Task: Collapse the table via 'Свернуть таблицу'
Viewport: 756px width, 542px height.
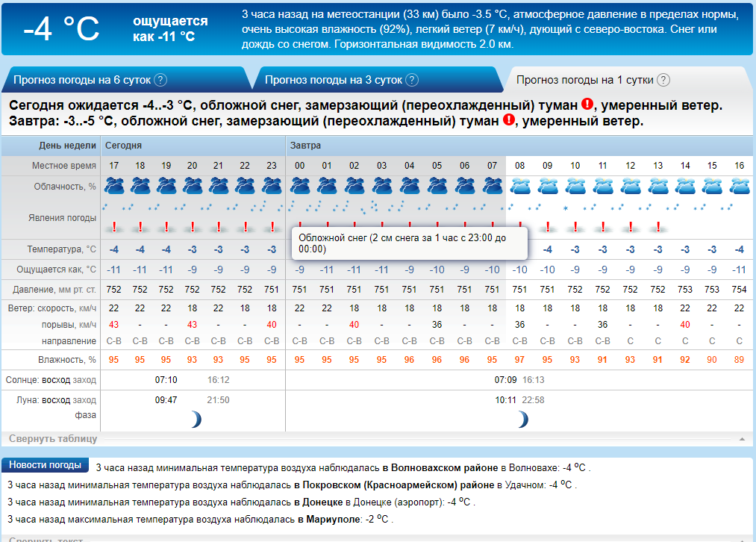Action: [x=53, y=439]
